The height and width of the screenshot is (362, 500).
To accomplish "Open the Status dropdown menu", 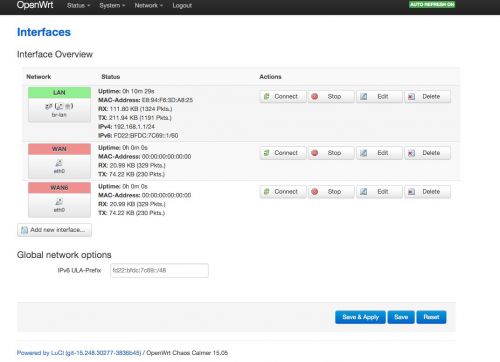I will 78,6.
